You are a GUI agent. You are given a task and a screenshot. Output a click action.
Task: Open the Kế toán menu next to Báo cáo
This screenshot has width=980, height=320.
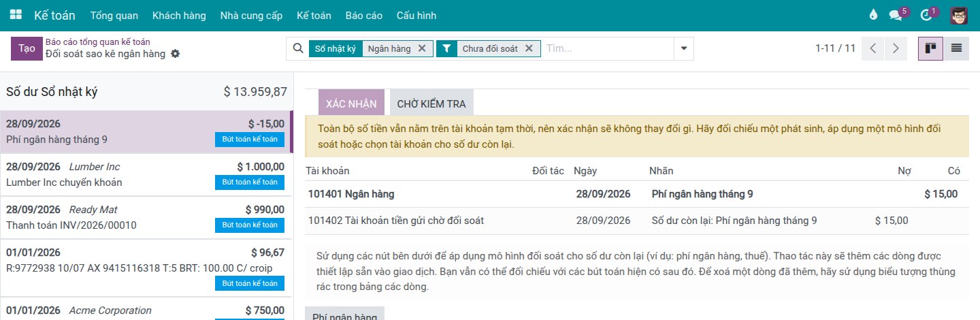(x=314, y=15)
